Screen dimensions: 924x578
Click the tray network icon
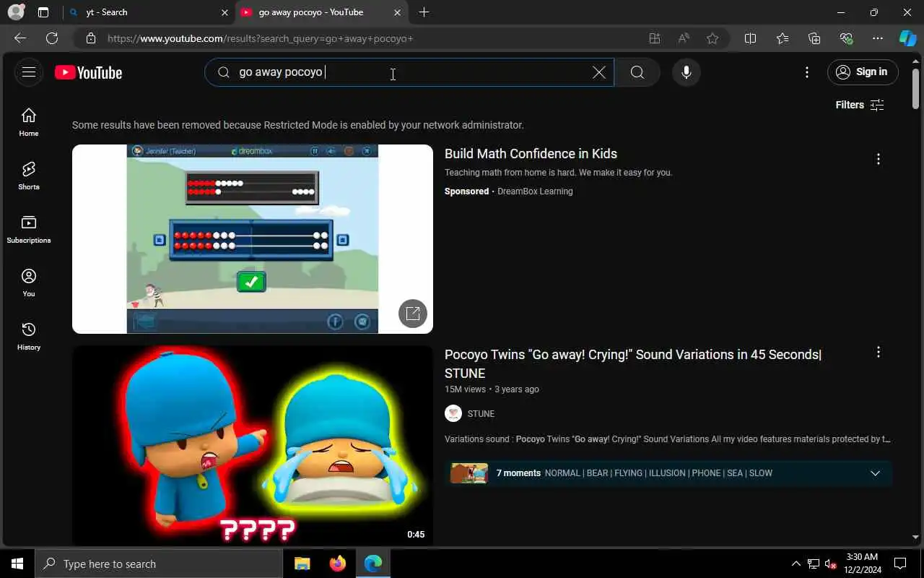(x=814, y=564)
